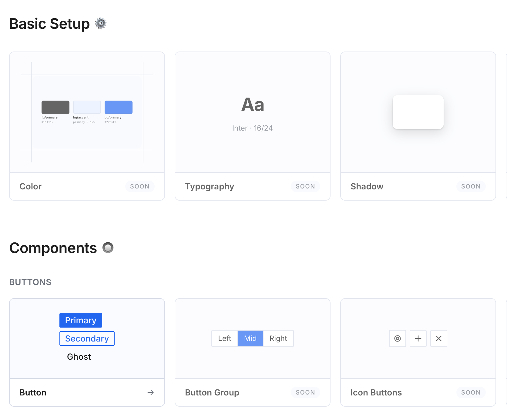507x420 pixels.
Task: Open the Shadow card title
Action: point(367,186)
